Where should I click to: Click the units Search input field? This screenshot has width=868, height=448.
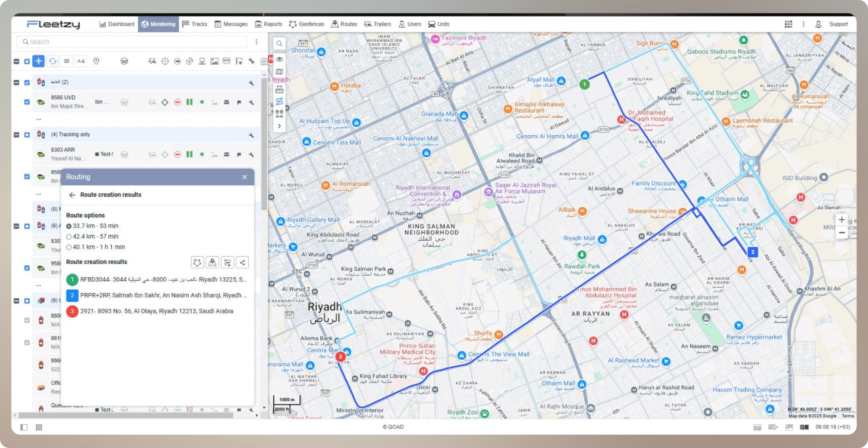click(x=134, y=42)
